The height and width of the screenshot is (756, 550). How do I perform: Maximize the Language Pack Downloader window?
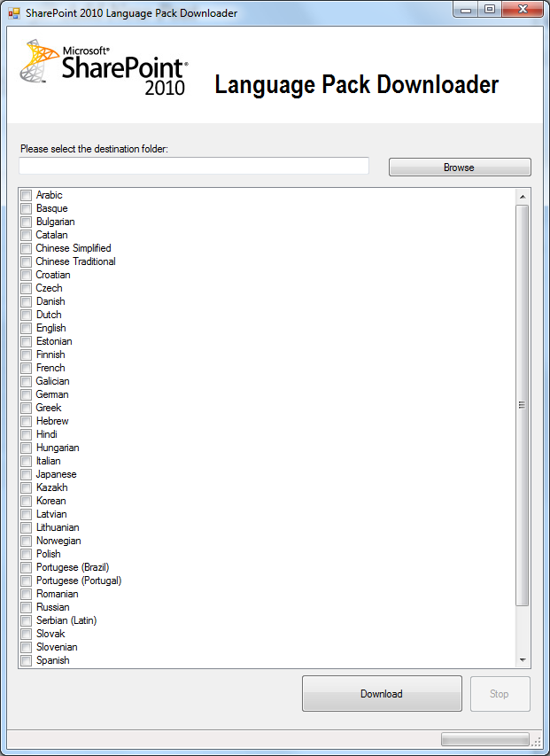pos(489,9)
